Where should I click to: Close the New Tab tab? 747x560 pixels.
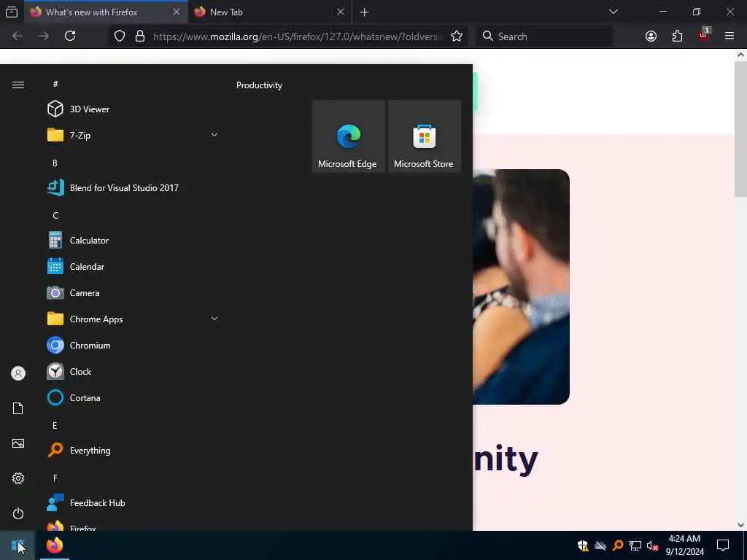340,12
